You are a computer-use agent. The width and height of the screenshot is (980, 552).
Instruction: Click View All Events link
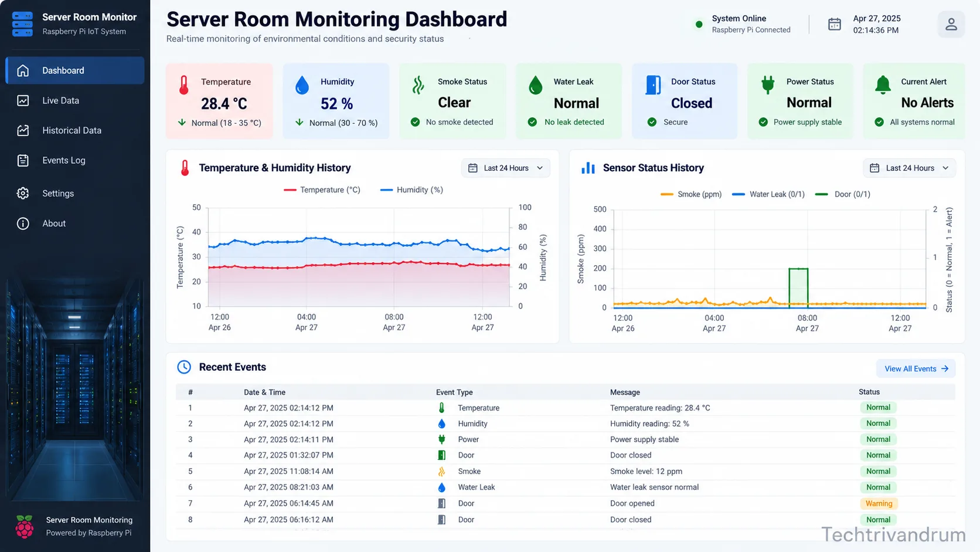coord(916,368)
